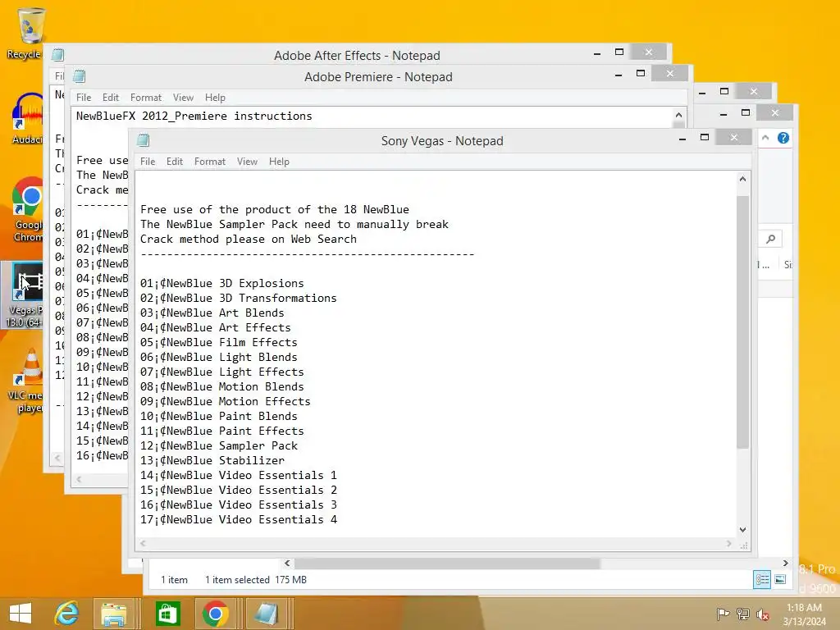Click the right arrow of Sony Vegas horizontal scrollbar
Viewport: 840px width, 630px height.
729,543
